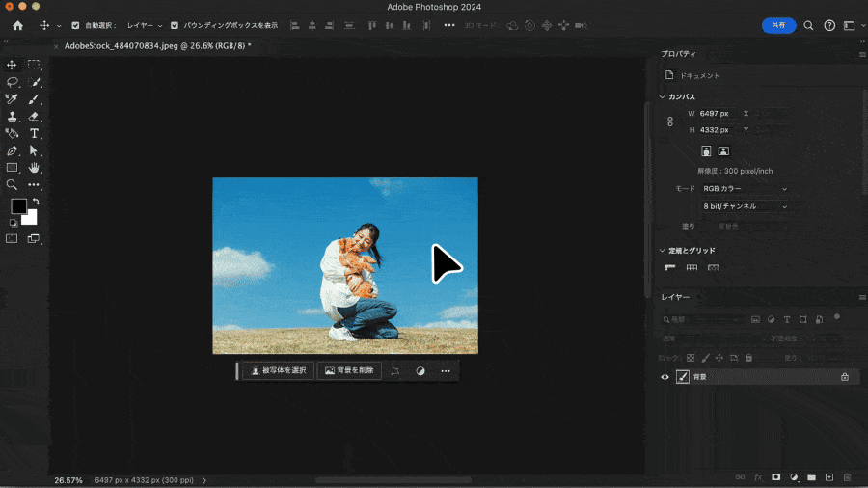Click 背景を削除 button
868x488 pixels.
coord(349,370)
